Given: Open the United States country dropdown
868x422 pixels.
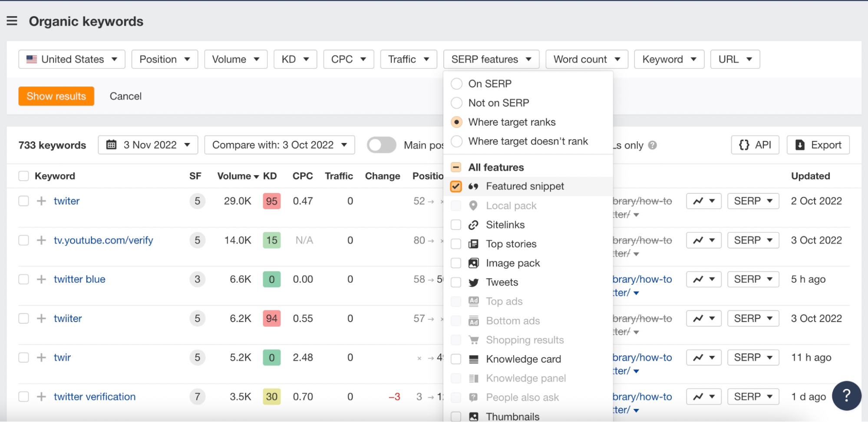Looking at the screenshot, I should [72, 59].
